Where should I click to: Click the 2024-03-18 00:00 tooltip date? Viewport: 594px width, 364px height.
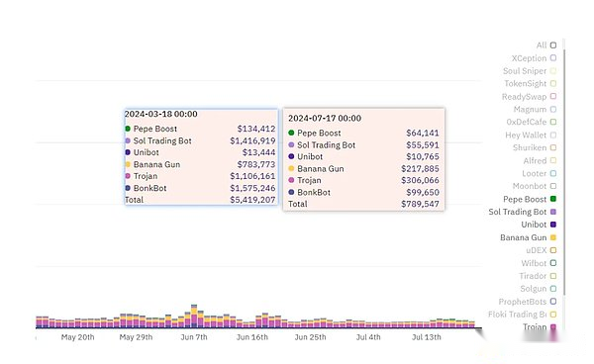tap(161, 114)
